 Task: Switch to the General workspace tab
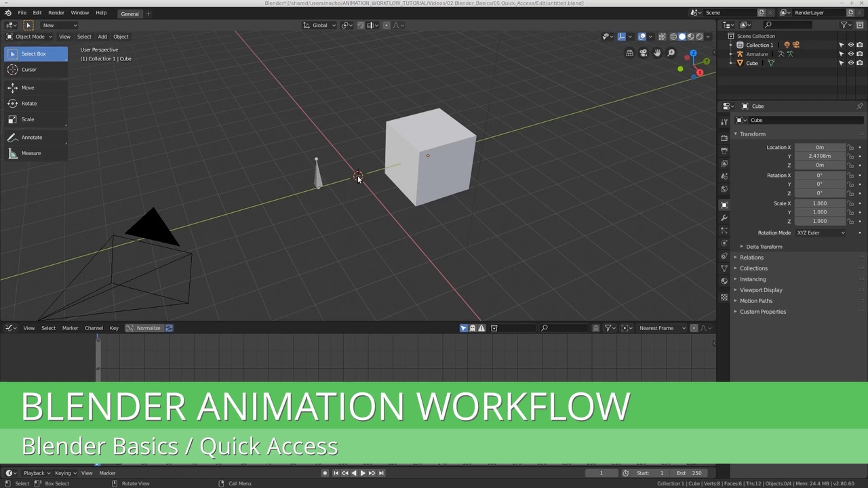130,14
